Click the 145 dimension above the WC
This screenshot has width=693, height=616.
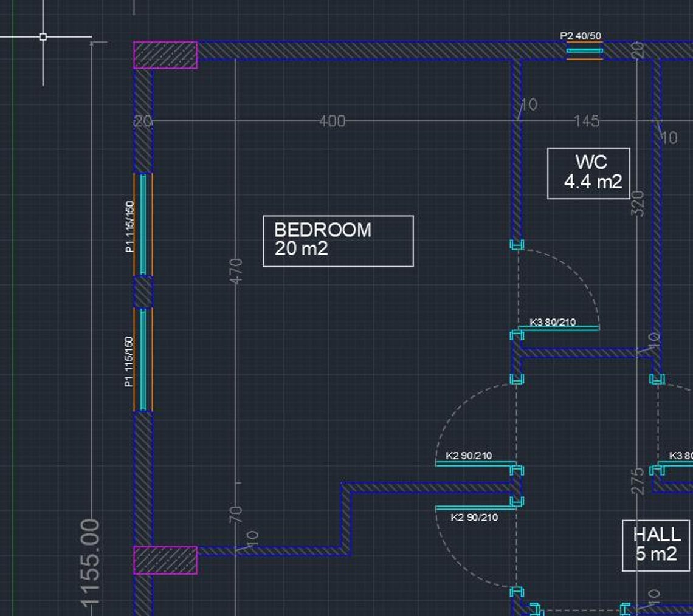(587, 121)
